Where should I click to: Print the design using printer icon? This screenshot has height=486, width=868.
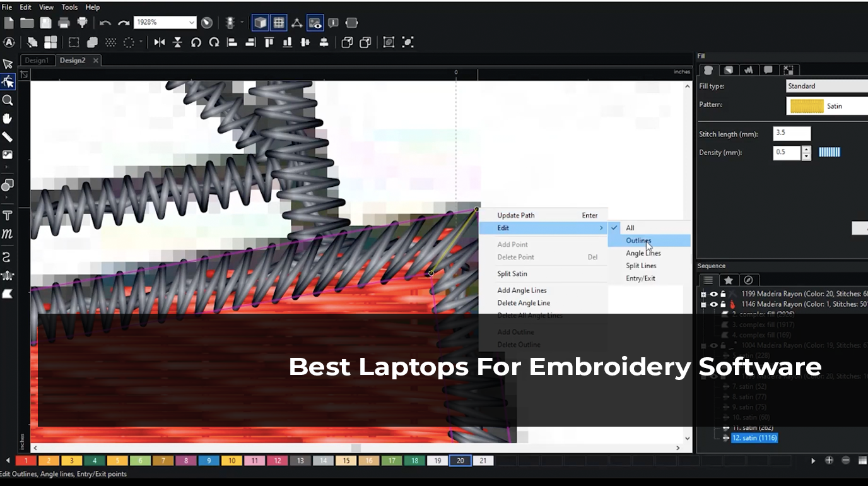pos(64,23)
